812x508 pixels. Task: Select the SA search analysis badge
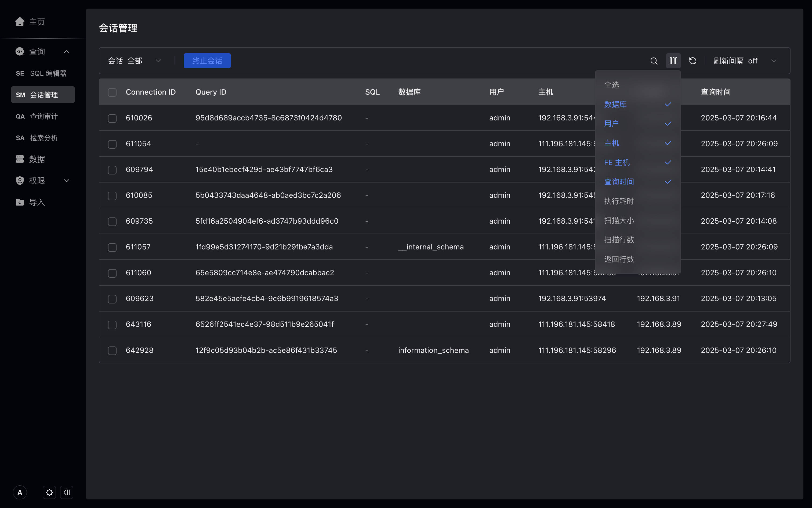(x=20, y=138)
